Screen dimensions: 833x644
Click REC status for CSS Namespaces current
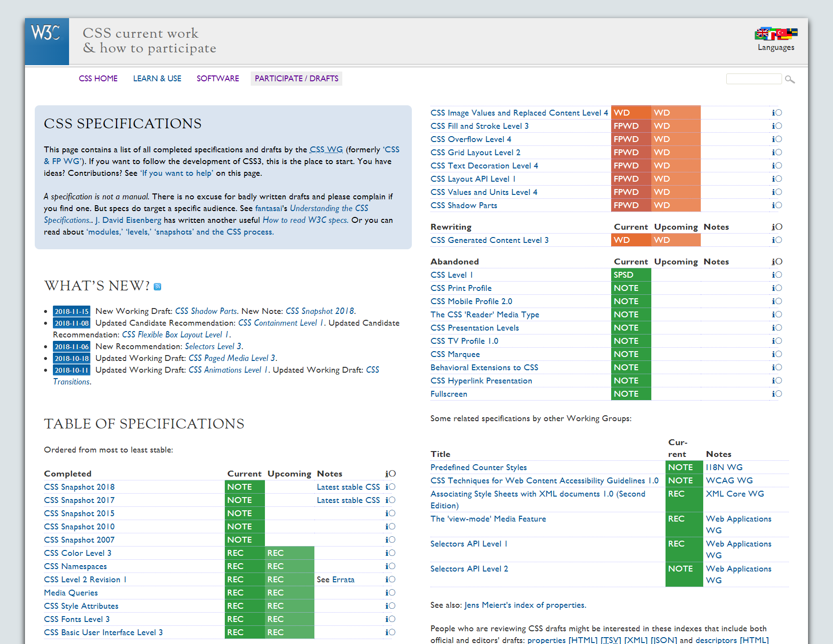click(x=245, y=566)
